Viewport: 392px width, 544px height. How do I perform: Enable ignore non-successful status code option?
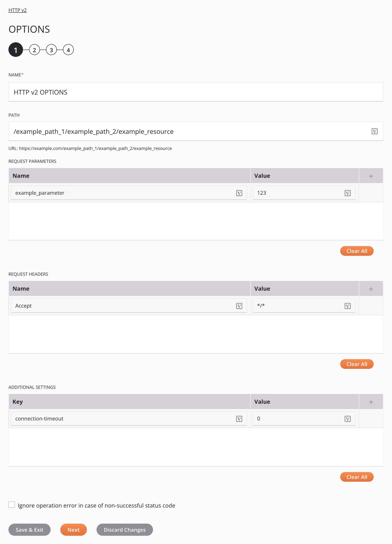[x=11, y=505]
